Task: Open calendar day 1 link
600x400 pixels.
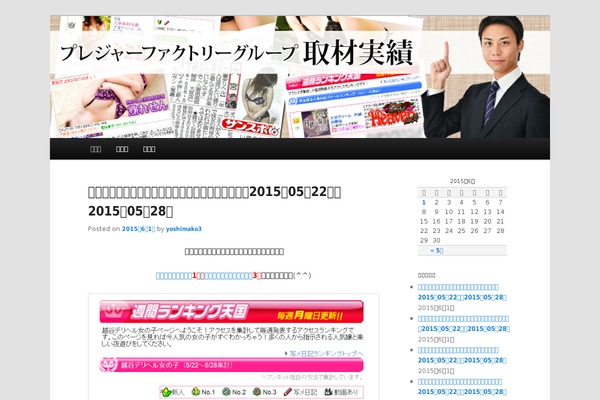Action: click(424, 202)
